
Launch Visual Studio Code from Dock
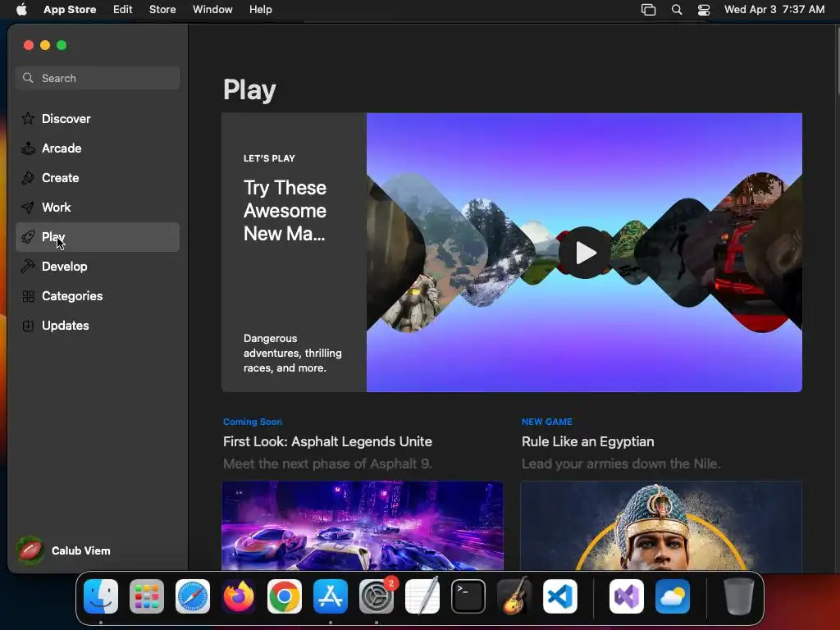(x=559, y=596)
